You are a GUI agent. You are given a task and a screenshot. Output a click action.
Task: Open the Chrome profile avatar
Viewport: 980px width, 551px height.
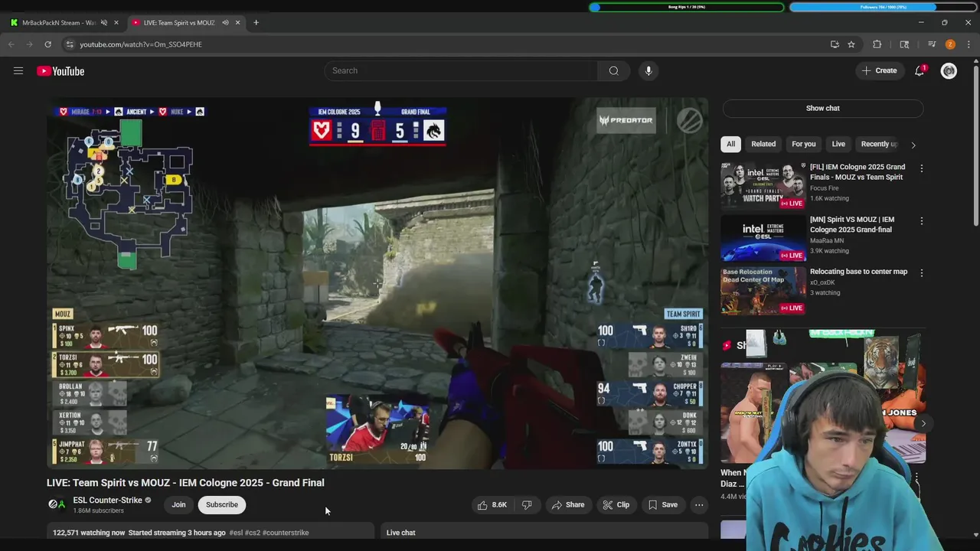[950, 44]
